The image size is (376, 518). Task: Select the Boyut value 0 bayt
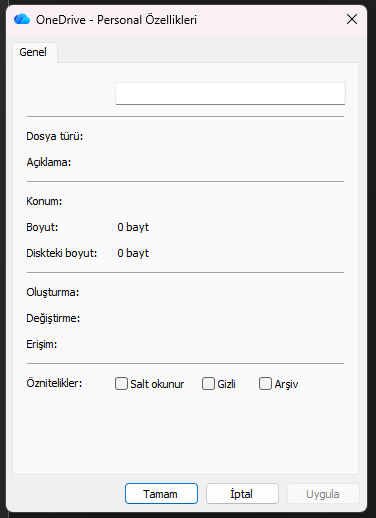133,227
